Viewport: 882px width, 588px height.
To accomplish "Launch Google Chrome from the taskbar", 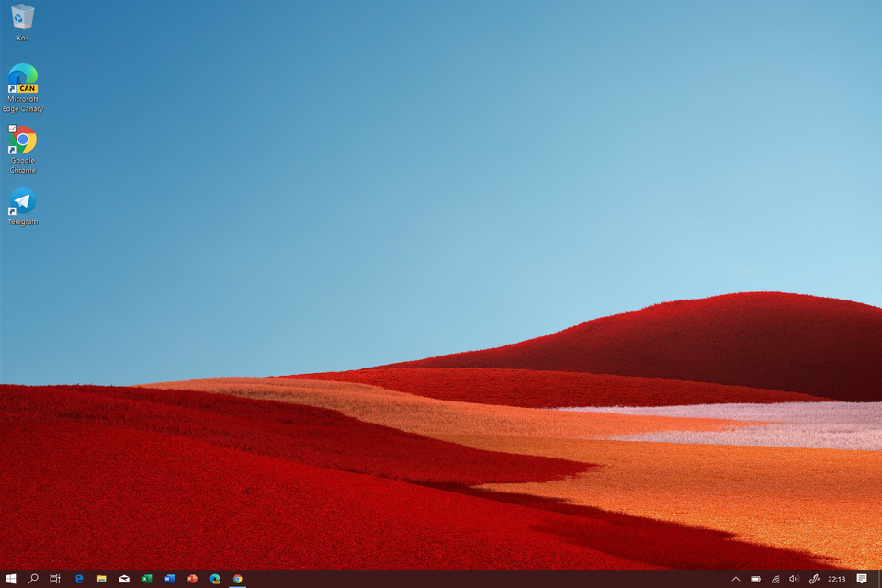I will [x=236, y=579].
